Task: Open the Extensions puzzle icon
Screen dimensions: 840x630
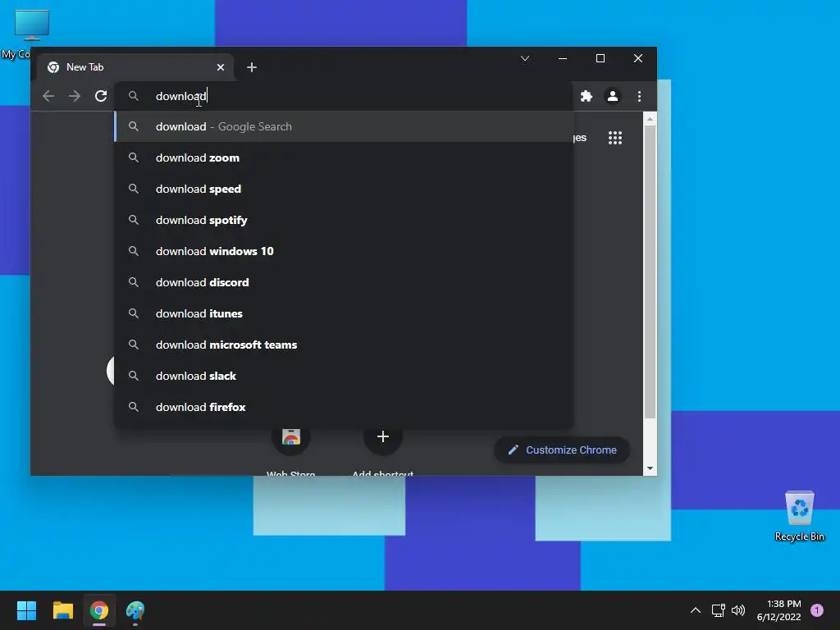Action: [x=587, y=96]
